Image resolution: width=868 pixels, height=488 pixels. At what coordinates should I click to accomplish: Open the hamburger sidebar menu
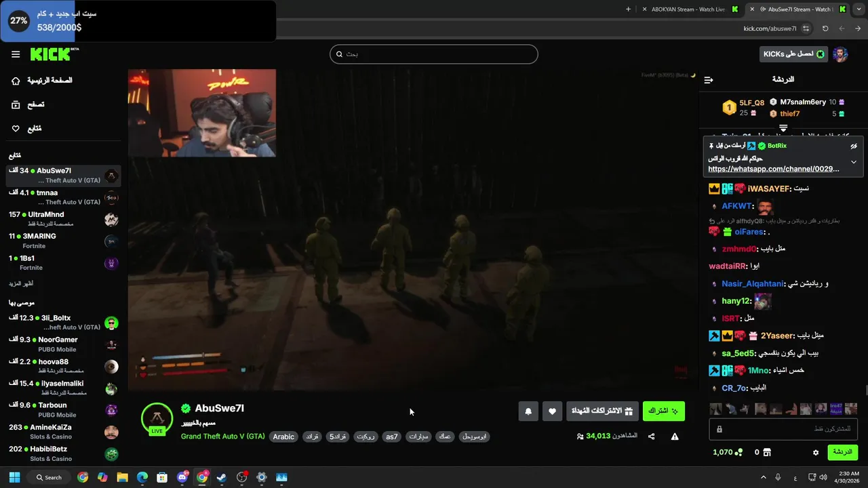pyautogui.click(x=16, y=54)
